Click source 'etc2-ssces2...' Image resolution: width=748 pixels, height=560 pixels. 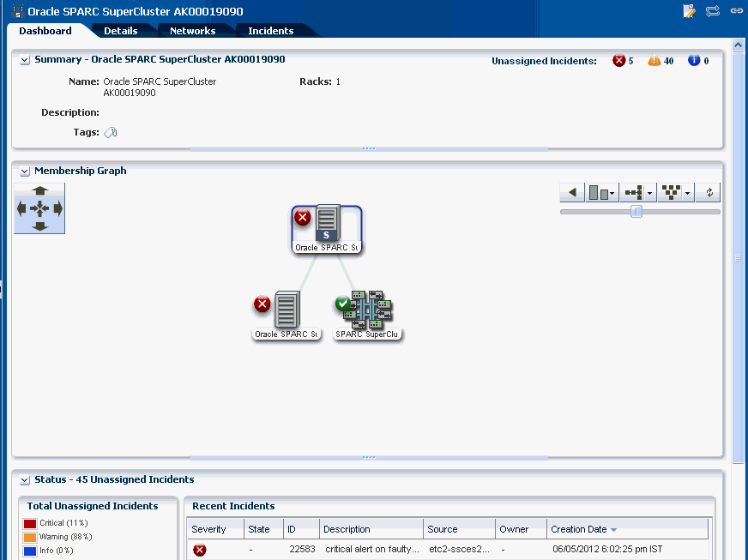pos(459,550)
